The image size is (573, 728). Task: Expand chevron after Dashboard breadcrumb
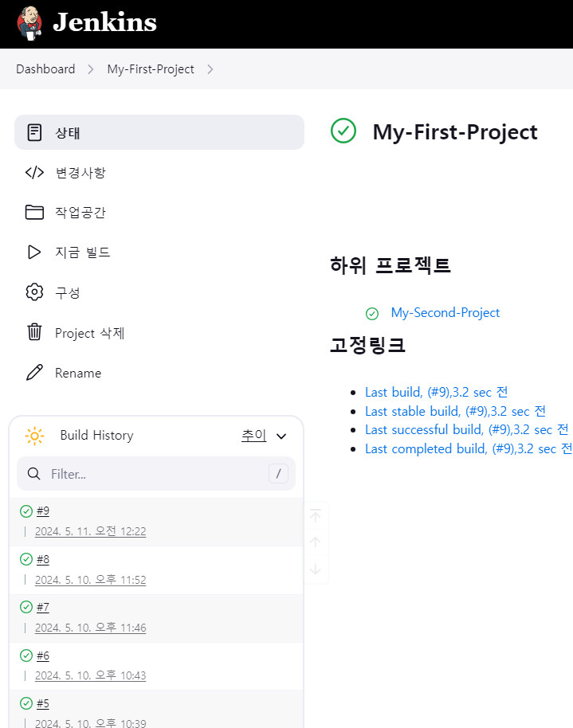(x=91, y=69)
